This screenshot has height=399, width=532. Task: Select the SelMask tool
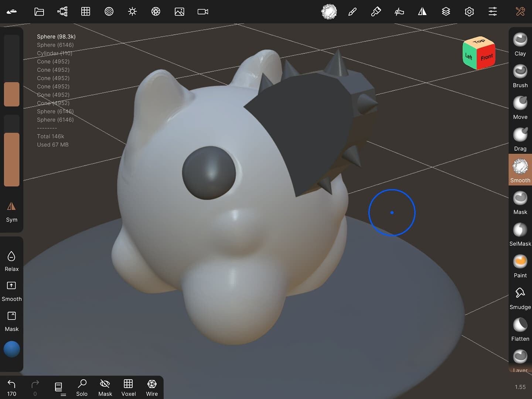(x=520, y=232)
